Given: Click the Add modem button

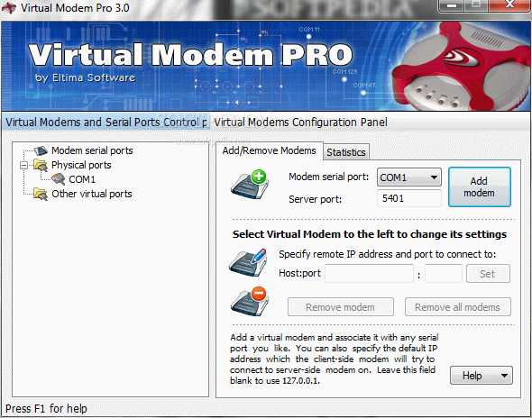Looking at the screenshot, I should pos(479,186).
